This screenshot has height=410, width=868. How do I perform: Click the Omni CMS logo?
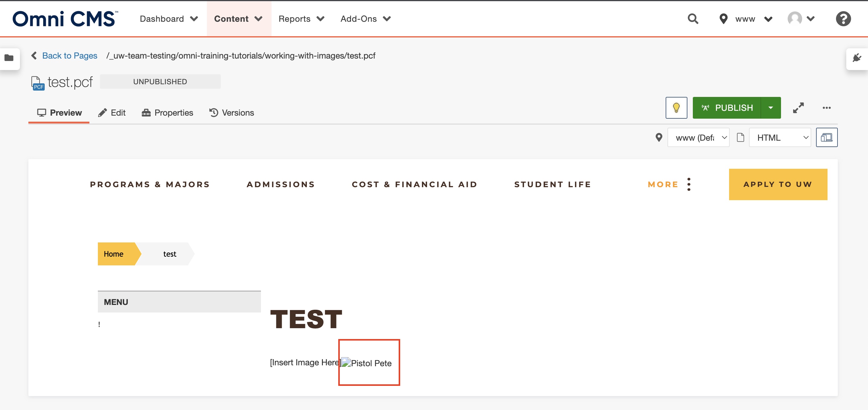(65, 19)
